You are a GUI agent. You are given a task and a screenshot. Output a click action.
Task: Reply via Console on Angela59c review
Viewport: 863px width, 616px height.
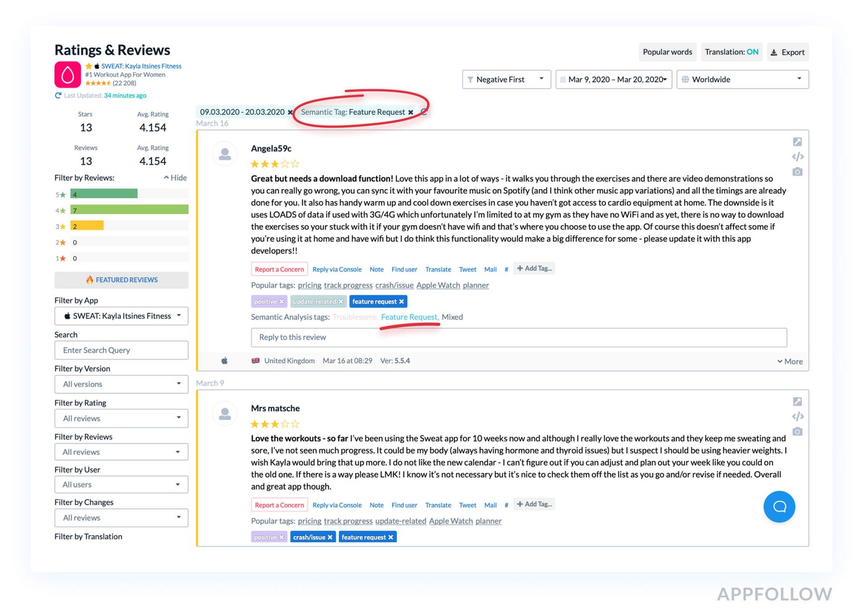point(337,269)
